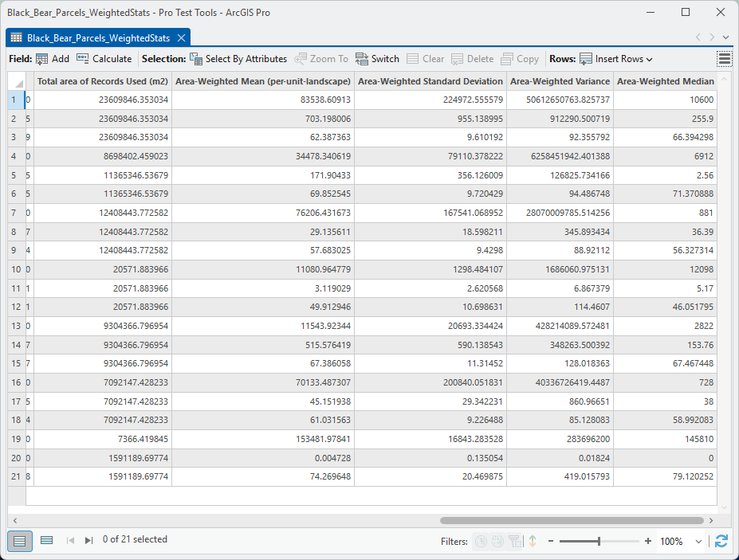Click cell value 7366.419845
Viewport: 739px width, 560px height.
tap(103, 439)
